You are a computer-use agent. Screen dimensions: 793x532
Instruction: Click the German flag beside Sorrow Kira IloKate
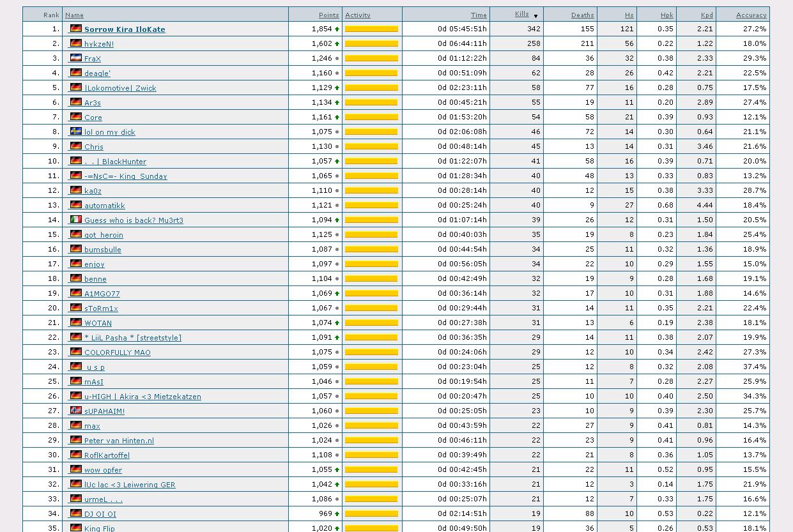coord(76,29)
